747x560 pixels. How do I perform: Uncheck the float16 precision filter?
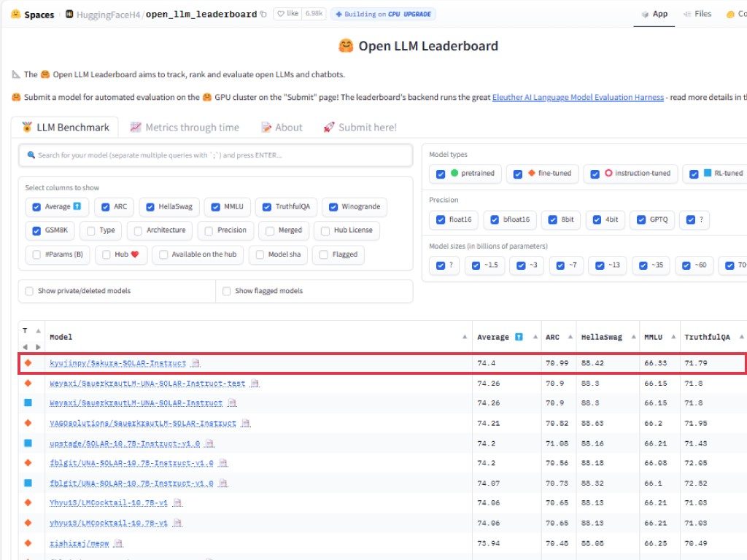(440, 219)
